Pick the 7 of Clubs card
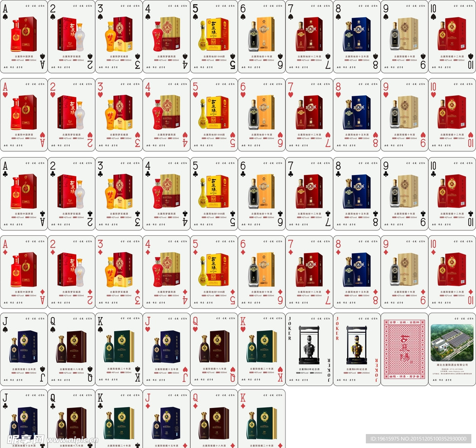476x448 pixels. [309, 194]
